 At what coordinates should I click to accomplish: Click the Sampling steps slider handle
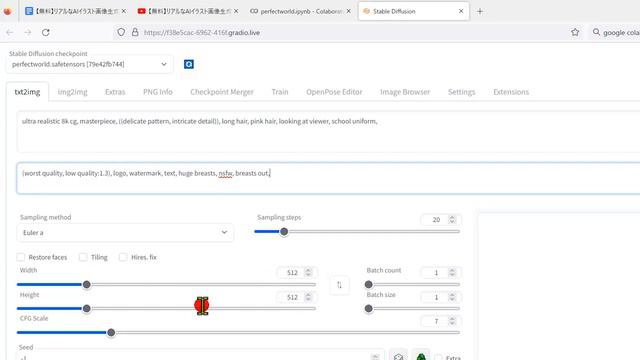[284, 232]
